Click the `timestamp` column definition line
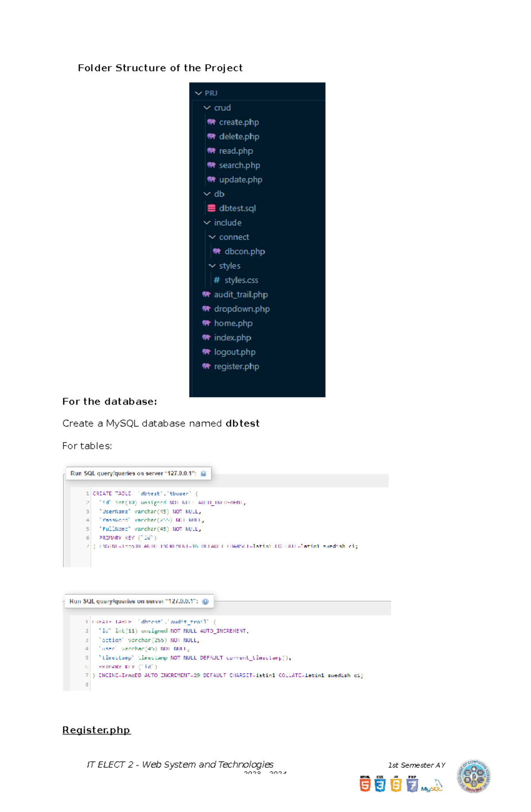 tap(195, 658)
